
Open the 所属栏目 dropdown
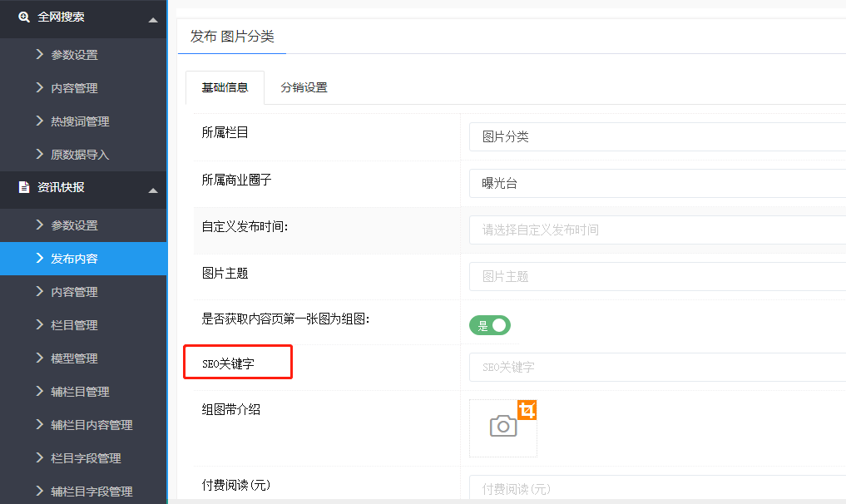(x=657, y=137)
